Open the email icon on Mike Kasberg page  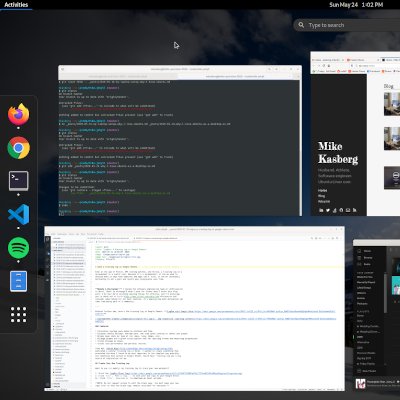pos(348,210)
